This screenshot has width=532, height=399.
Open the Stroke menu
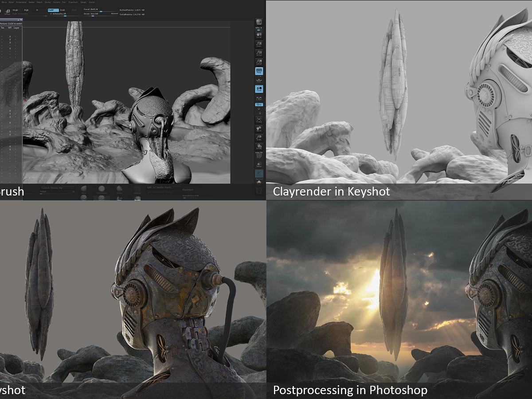47,2
